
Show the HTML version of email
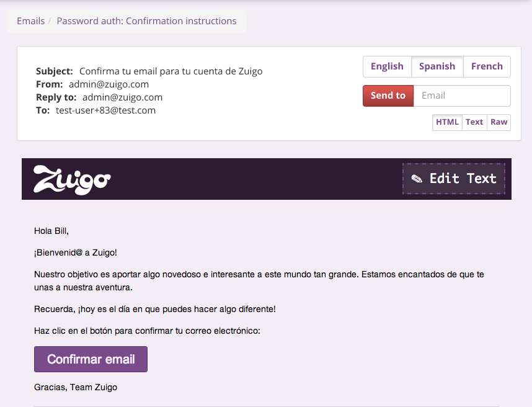(447, 122)
